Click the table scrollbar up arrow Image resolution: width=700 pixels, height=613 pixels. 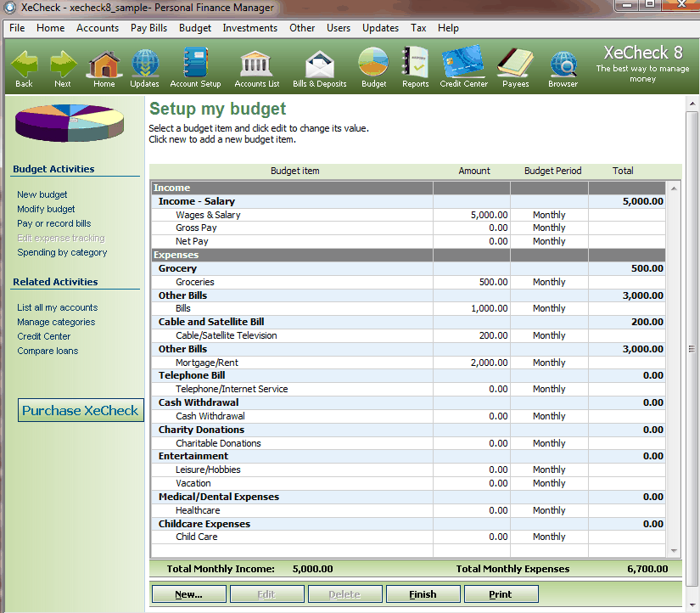click(x=674, y=188)
